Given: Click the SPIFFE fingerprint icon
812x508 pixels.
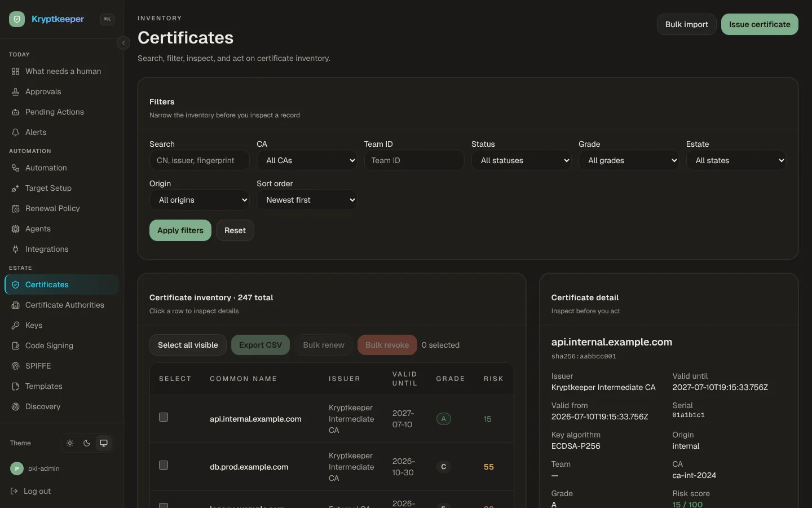Looking at the screenshot, I should [15, 366].
